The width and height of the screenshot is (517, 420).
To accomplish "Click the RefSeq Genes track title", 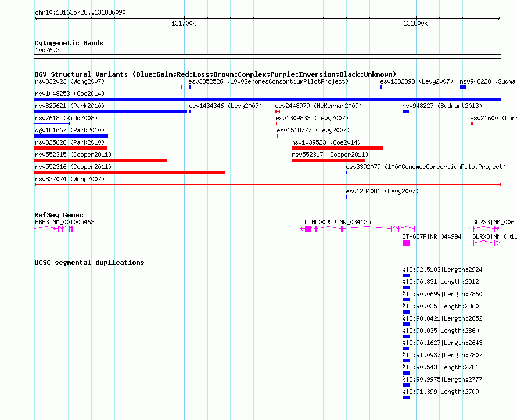I will pos(59,215).
